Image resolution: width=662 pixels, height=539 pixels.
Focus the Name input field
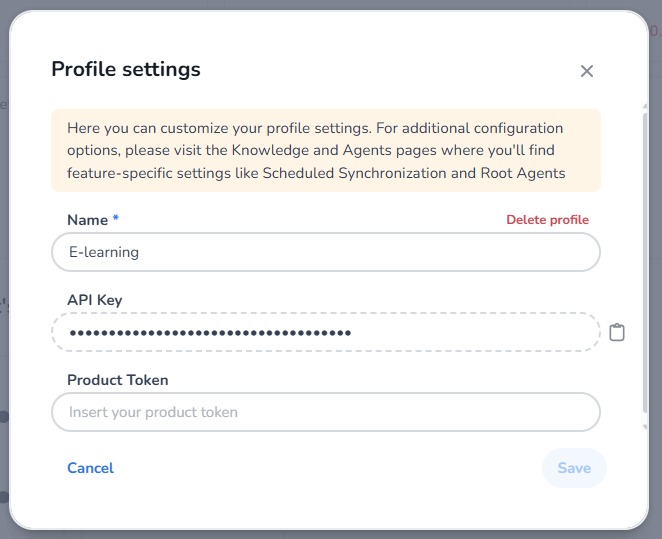pos(325,252)
